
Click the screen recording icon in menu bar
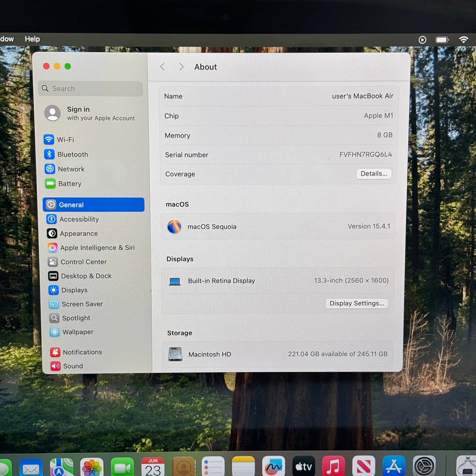coord(422,40)
